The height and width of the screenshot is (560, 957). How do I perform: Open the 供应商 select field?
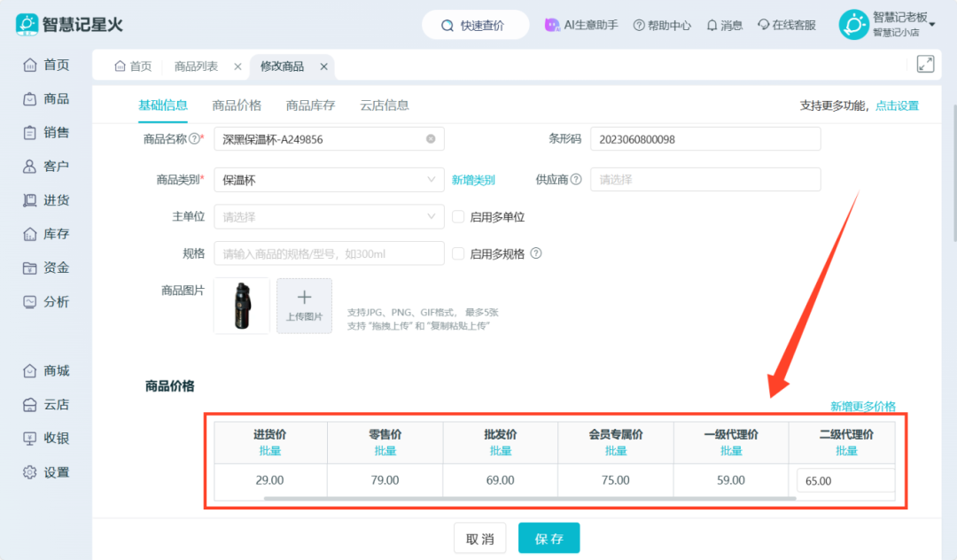(705, 179)
